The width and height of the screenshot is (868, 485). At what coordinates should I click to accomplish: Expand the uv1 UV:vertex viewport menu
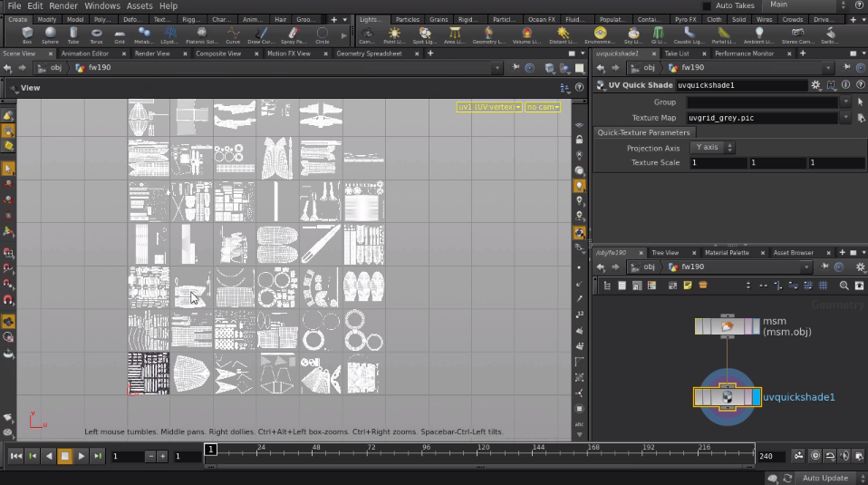[x=488, y=107]
